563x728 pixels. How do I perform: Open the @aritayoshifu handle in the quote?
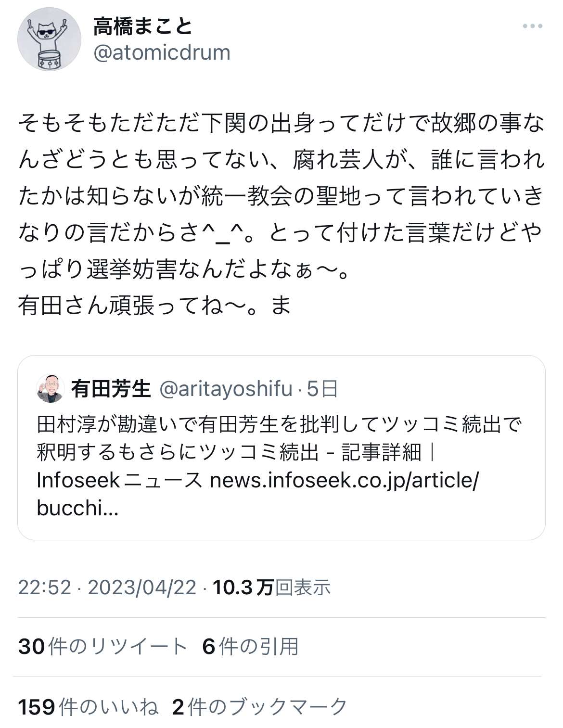pos(225,389)
